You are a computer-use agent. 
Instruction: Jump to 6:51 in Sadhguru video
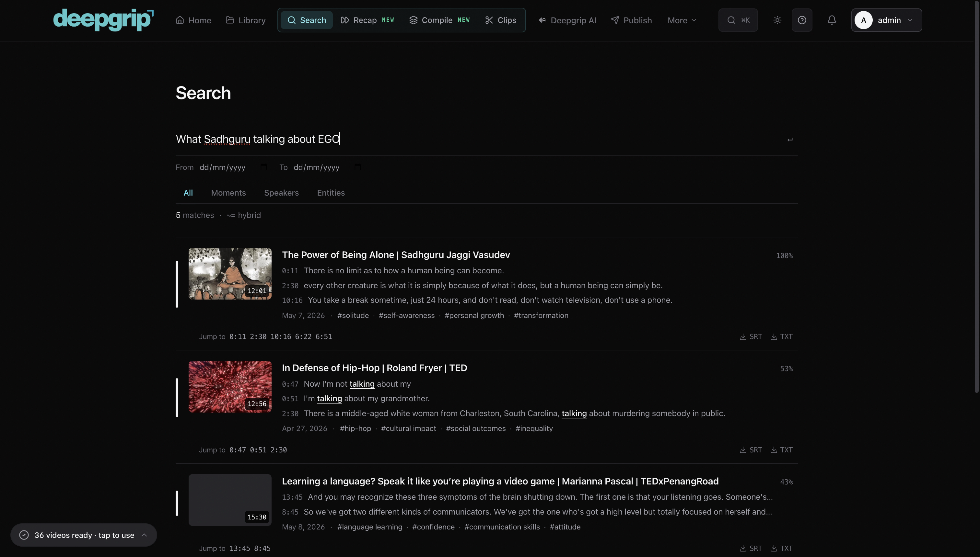(x=323, y=337)
